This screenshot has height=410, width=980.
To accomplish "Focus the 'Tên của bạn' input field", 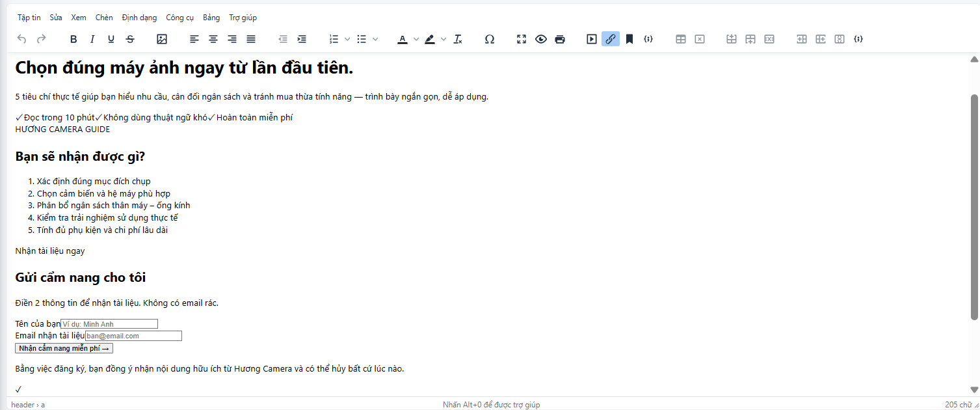I will coord(109,324).
